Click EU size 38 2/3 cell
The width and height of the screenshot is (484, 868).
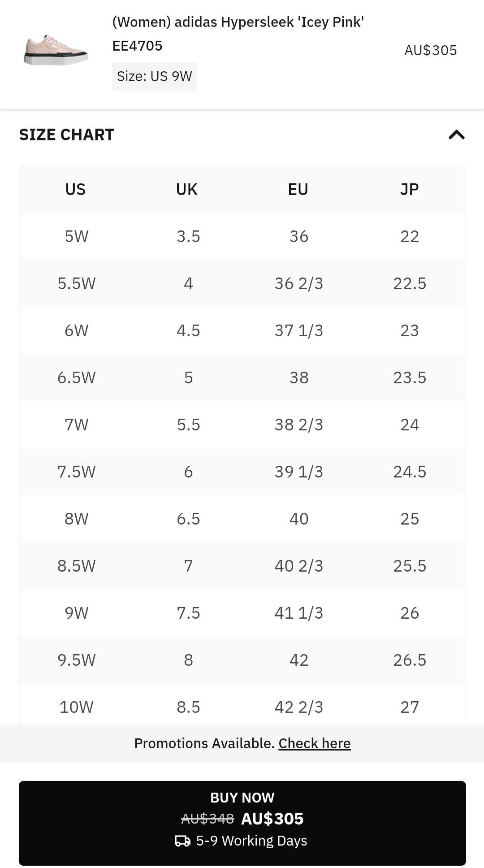298,425
